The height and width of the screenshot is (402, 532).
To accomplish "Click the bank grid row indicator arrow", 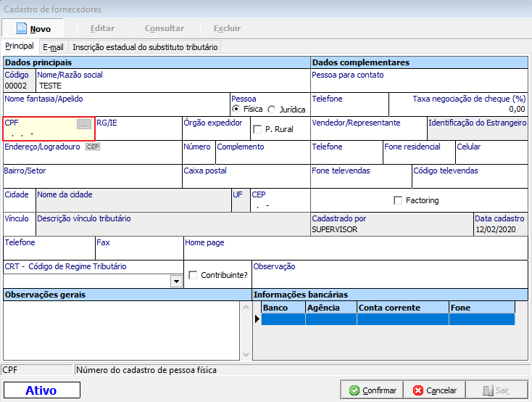I will coord(257,319).
